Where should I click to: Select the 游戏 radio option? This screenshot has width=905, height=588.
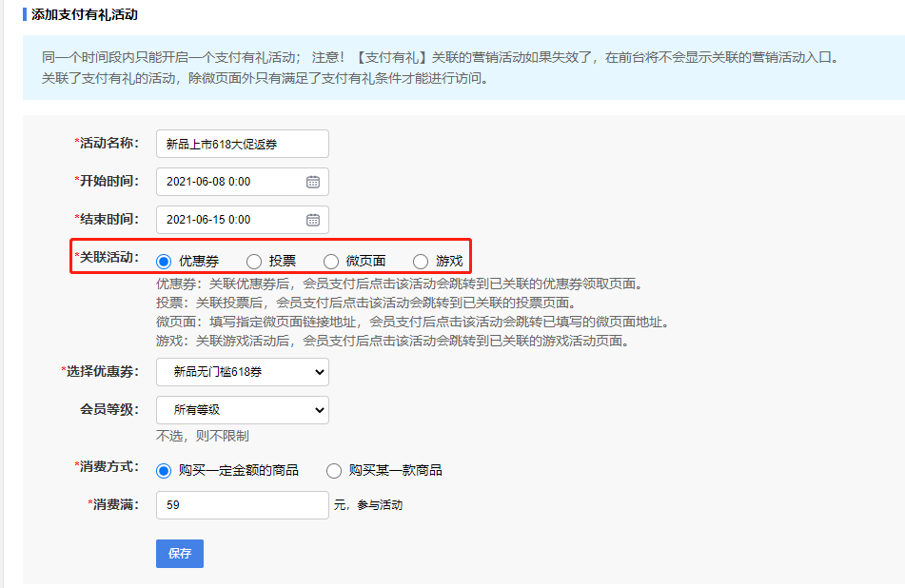click(x=421, y=262)
